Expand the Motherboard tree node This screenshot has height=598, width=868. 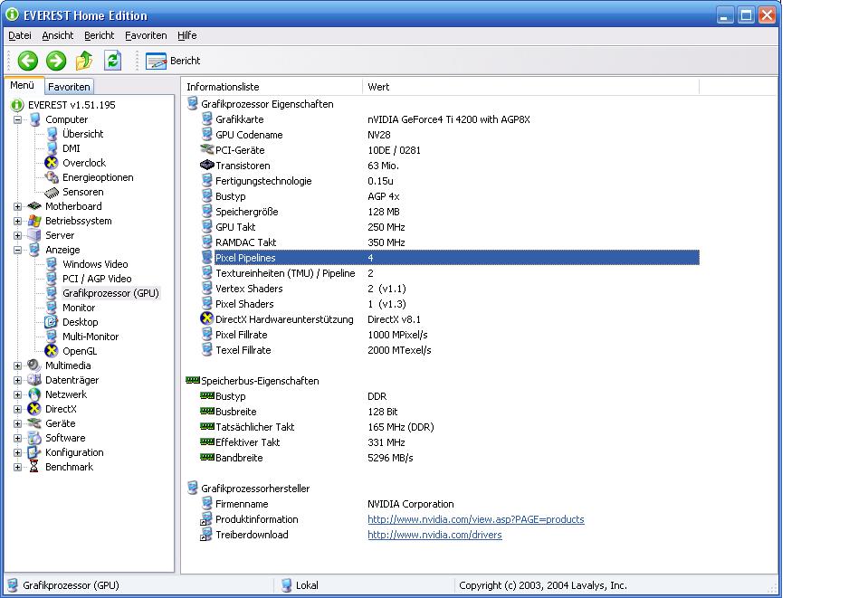click(x=18, y=206)
